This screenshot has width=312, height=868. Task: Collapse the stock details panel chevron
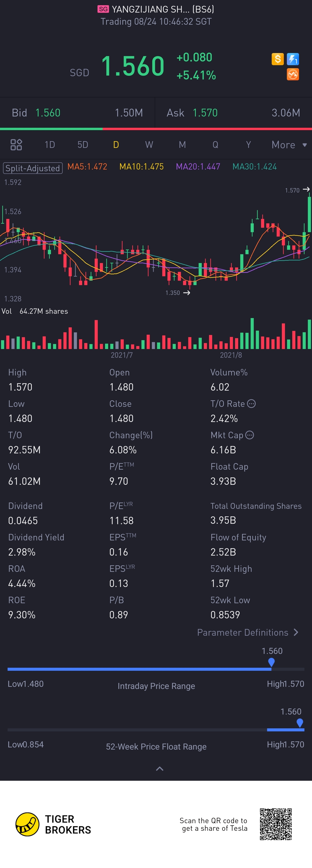tap(159, 769)
